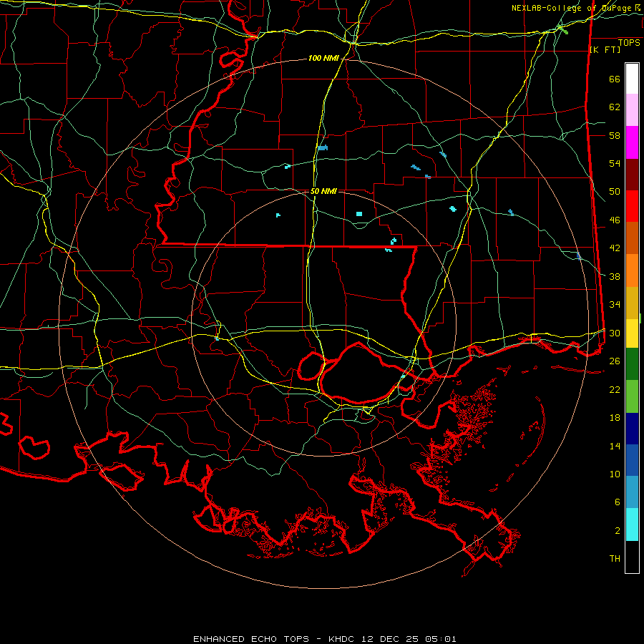644x644 pixels.
Task: Click the black TH threshold swatch
Action: 632,557
